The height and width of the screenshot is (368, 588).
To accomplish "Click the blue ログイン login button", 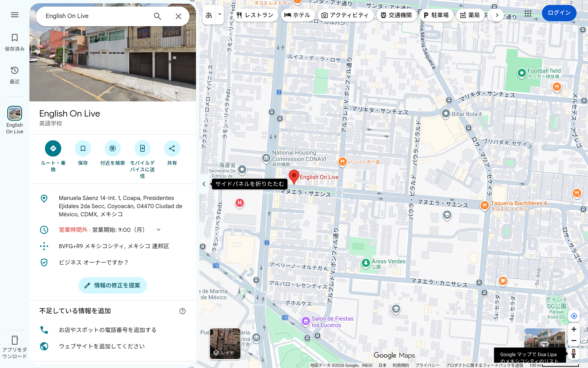I will point(559,13).
